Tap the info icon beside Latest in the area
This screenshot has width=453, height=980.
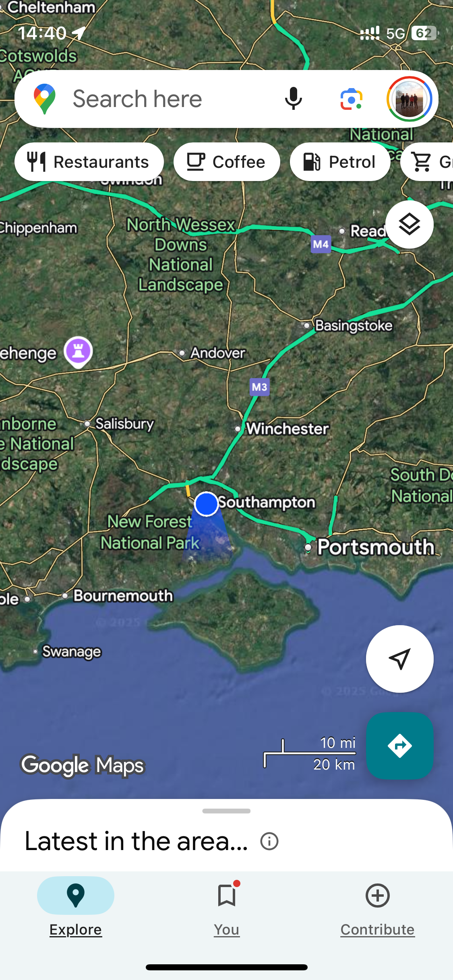coord(269,841)
